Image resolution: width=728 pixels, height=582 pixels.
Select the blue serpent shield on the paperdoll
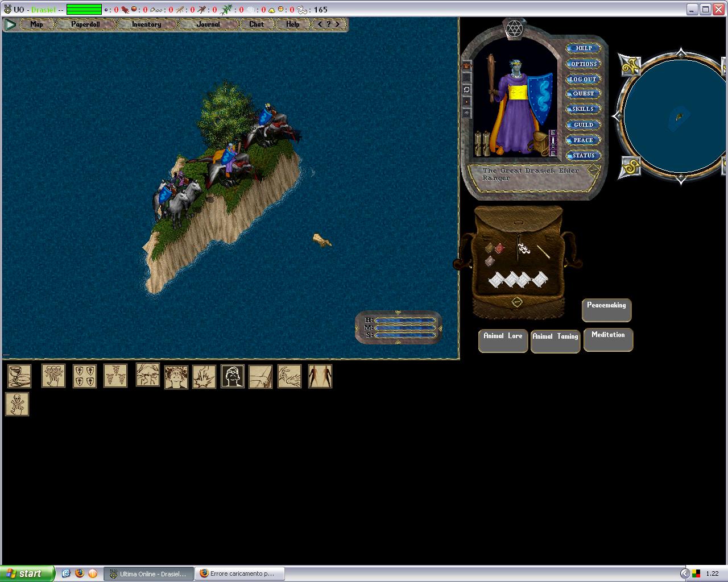540,99
